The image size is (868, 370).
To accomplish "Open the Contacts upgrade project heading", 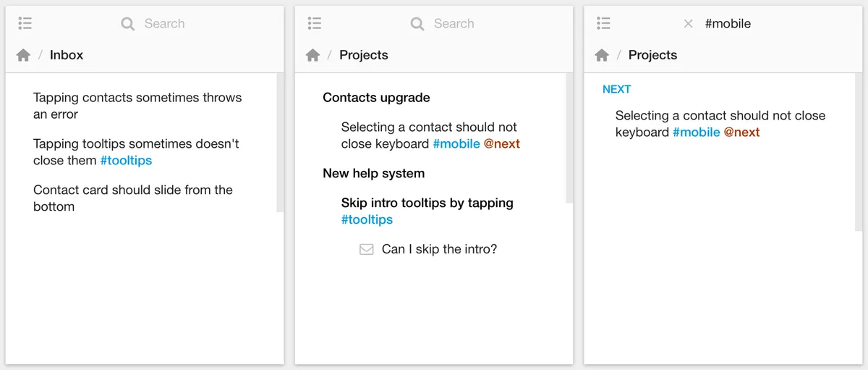I will coord(376,98).
